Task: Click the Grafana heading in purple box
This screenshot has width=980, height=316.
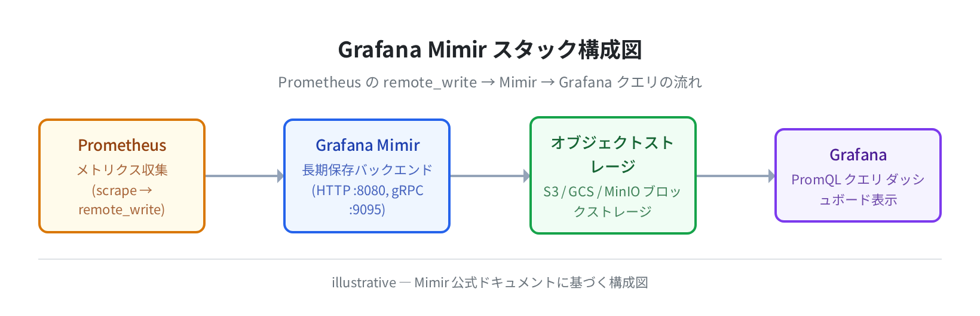Action: tap(858, 155)
